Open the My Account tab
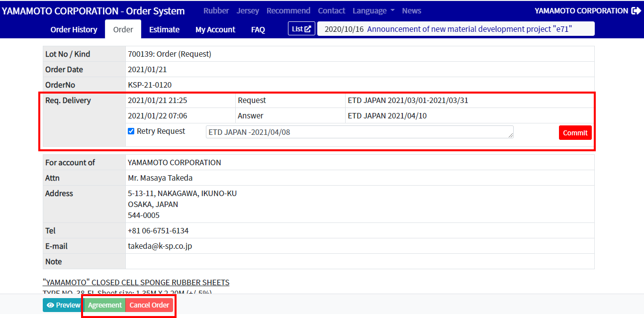 (215, 29)
